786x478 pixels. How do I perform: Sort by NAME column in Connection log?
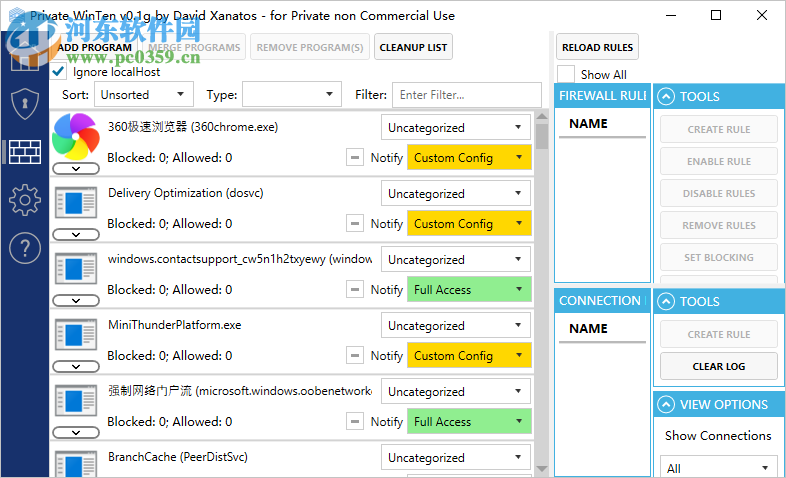pos(588,328)
